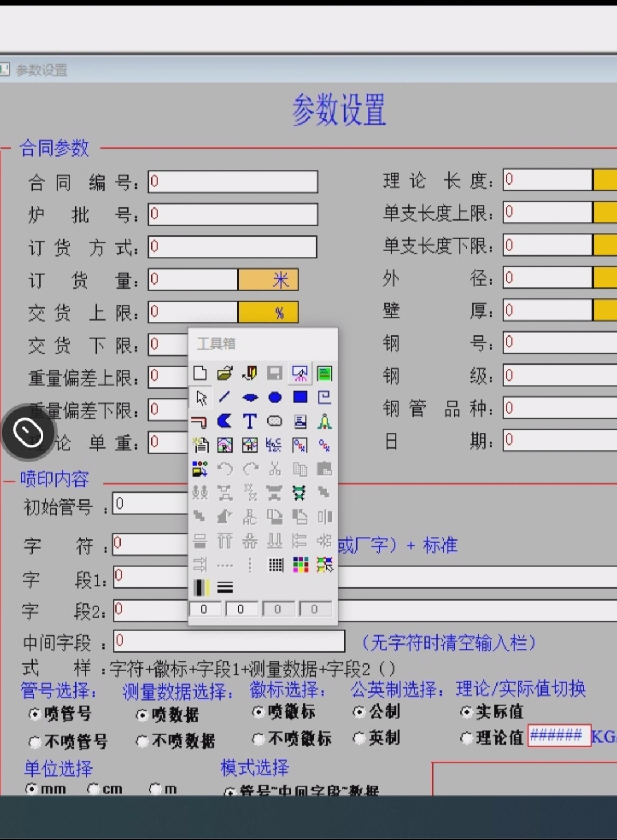Select the 理论值 radio option
The width and height of the screenshot is (617, 840).
point(467,738)
